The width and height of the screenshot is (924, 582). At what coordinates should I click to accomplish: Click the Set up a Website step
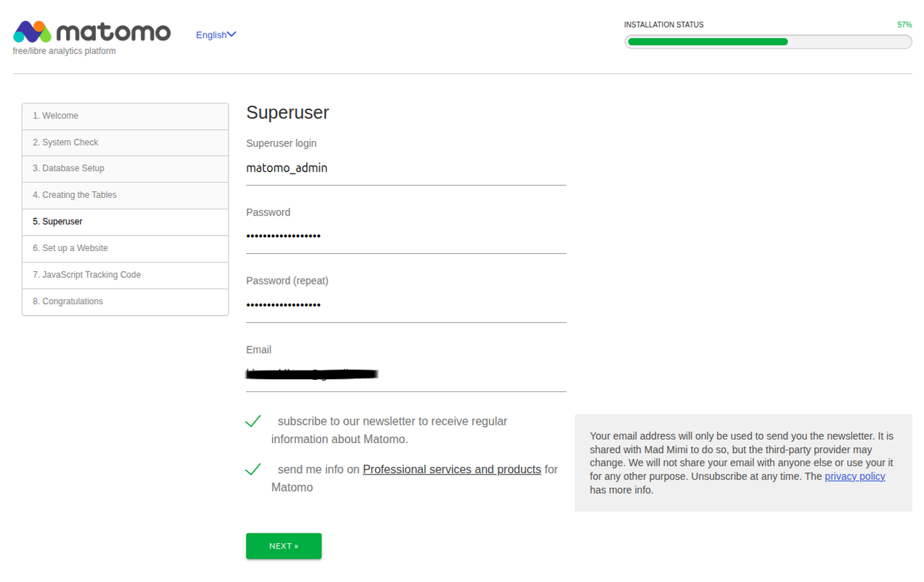pyautogui.click(x=125, y=248)
